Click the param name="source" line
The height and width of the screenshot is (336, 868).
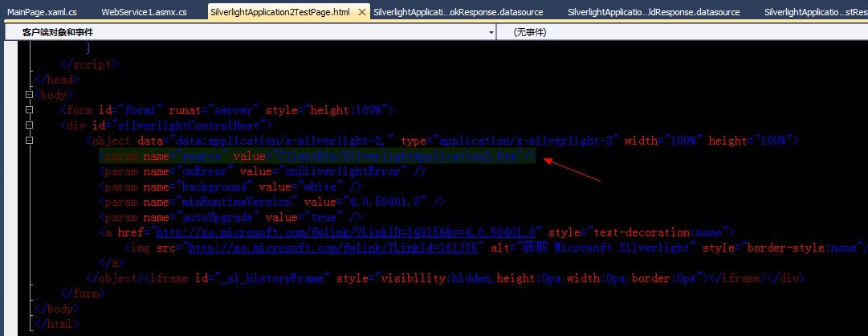pos(317,157)
